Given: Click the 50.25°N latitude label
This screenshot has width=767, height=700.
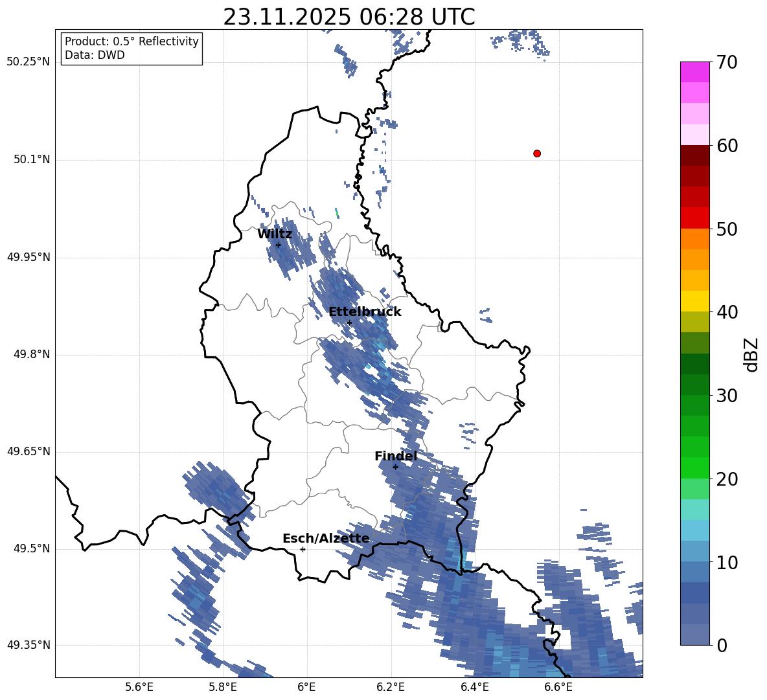Looking at the screenshot, I should pyautogui.click(x=29, y=62).
